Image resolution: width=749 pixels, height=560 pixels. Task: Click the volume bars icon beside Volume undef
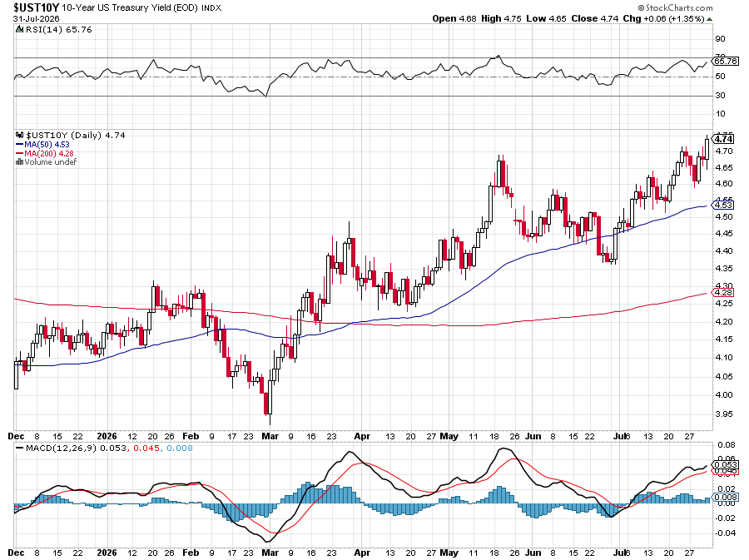(x=20, y=161)
